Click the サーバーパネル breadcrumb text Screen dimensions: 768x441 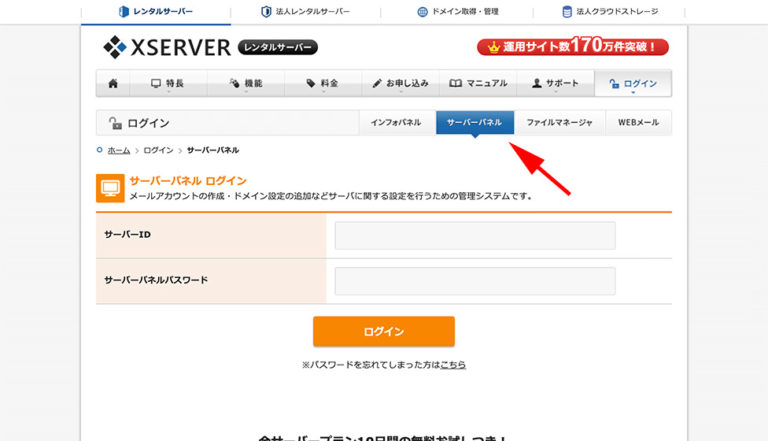[x=213, y=150]
